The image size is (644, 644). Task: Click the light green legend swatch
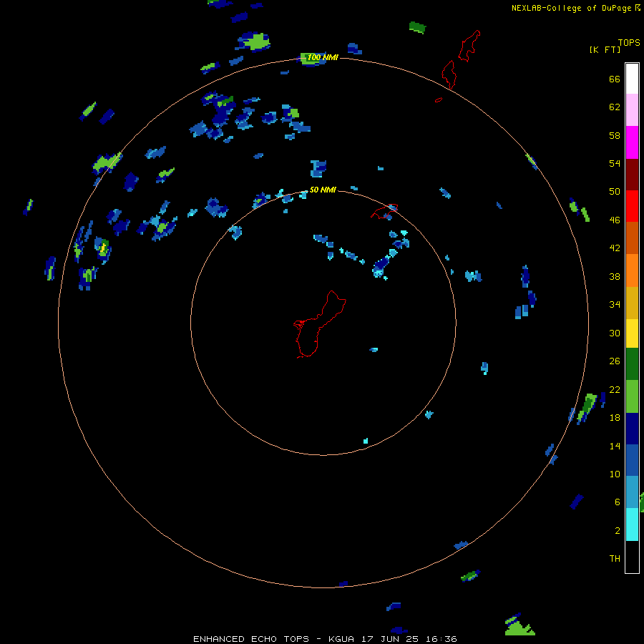[x=632, y=396]
